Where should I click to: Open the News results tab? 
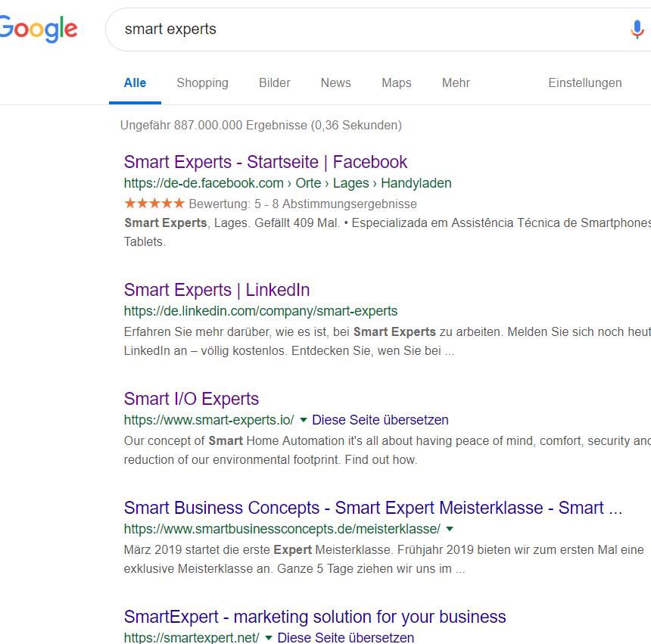coord(335,83)
